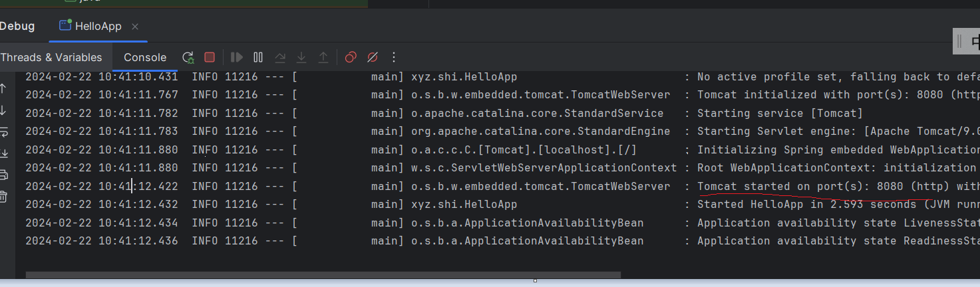Stop the running HelloApp process
This screenshot has height=287, width=980.
(210, 58)
